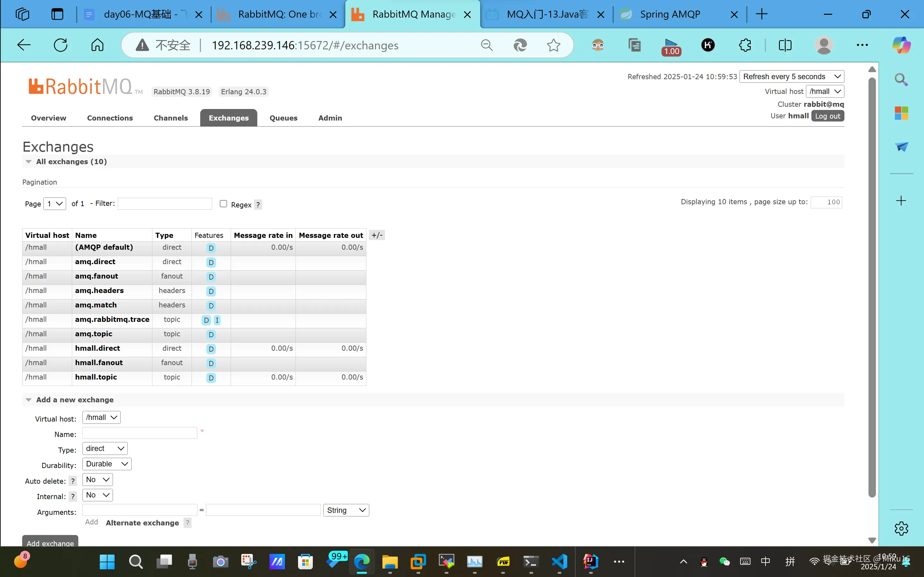Enable the Regex filter checkbox
The image size is (924, 577).
pyautogui.click(x=223, y=204)
